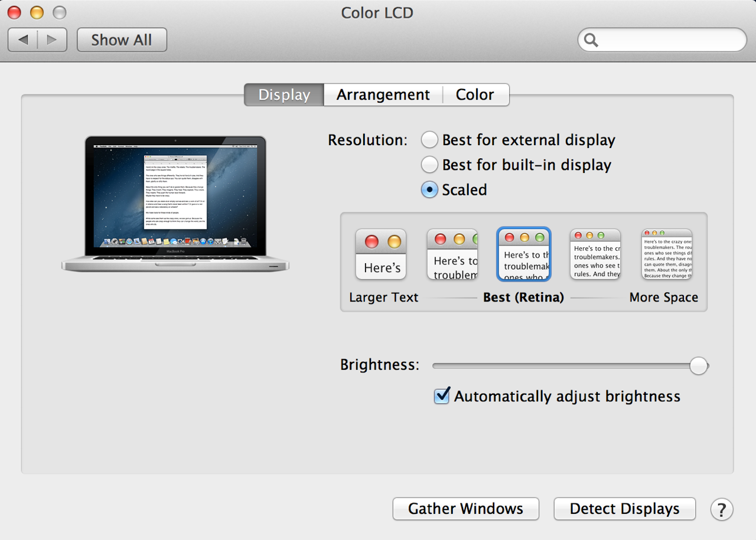Click the Gather Windows button
The image size is (756, 540).
[465, 509]
